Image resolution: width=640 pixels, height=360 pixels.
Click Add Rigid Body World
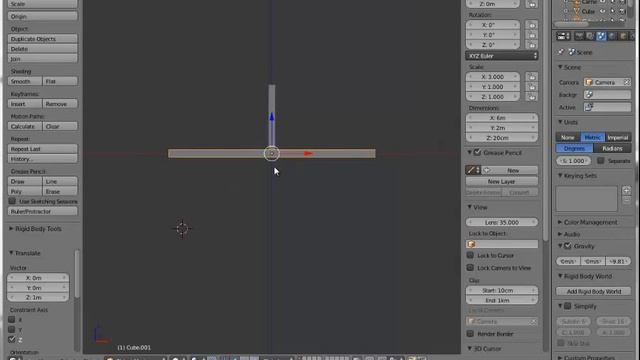click(593, 291)
